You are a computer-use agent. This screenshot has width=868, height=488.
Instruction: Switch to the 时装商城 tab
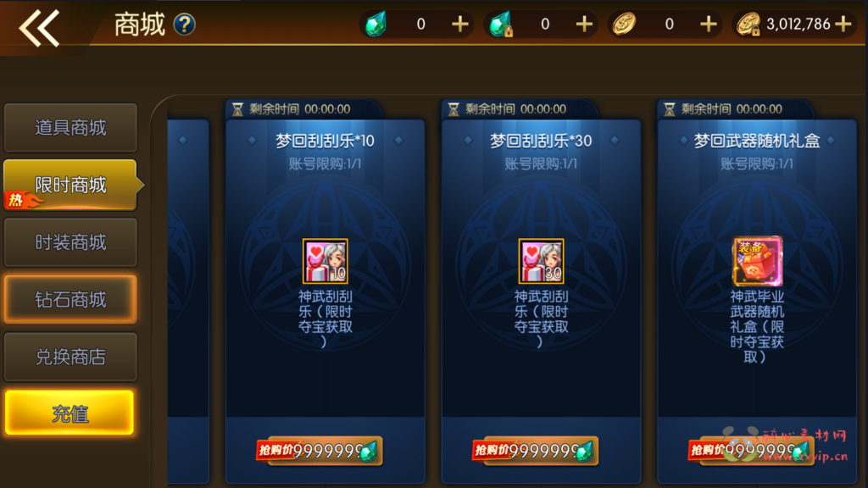tap(70, 242)
